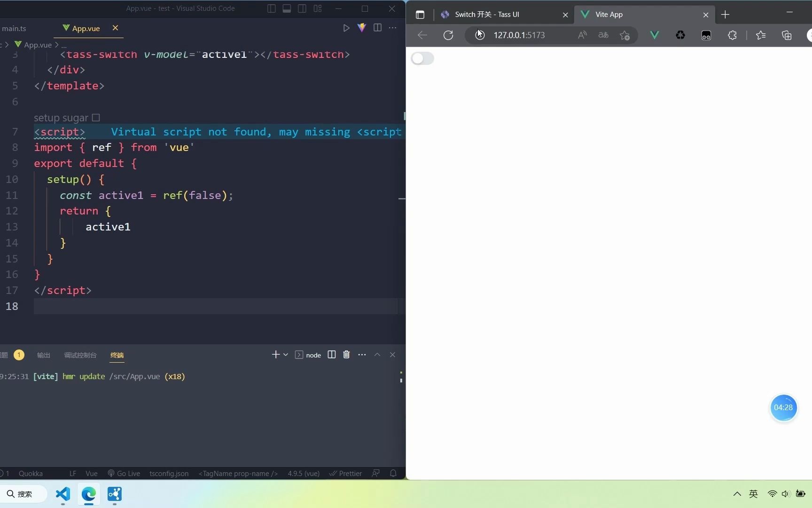Open the notifications bell
The width and height of the screenshot is (812, 508).
[x=393, y=473]
